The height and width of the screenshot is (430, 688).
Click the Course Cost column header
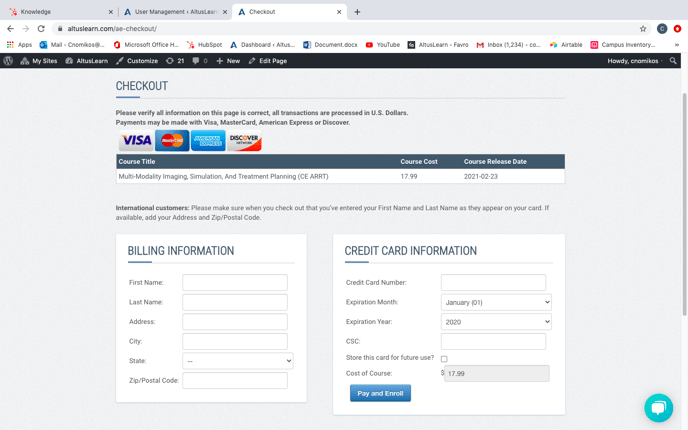[x=419, y=161]
